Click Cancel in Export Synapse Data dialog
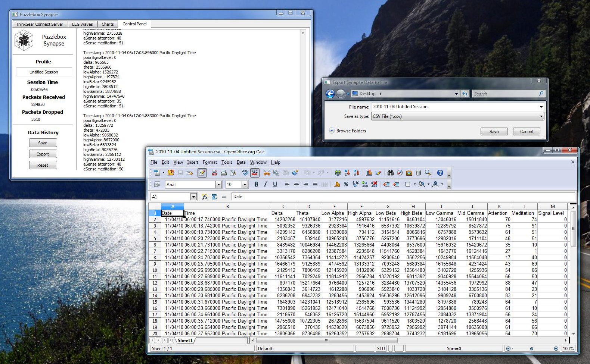This screenshot has height=364, width=590. pyautogui.click(x=527, y=132)
